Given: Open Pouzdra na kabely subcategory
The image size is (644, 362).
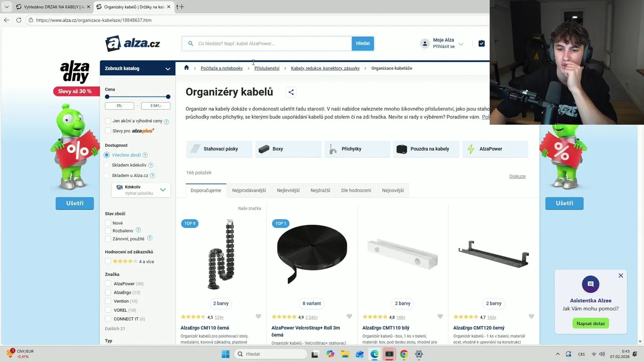Looking at the screenshot, I should [426, 149].
